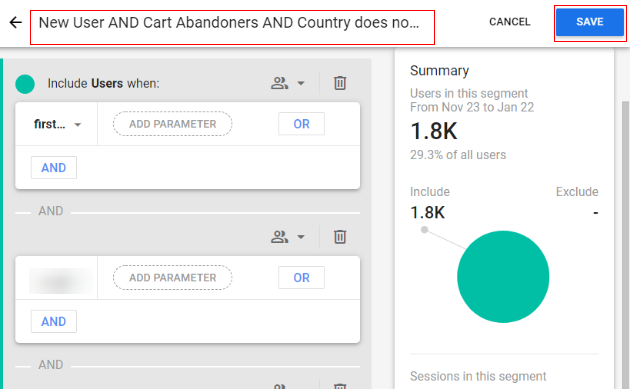The width and height of the screenshot is (630, 389).
Task: Click the 'From Nov 23 to Jan 22' text
Action: 472,107
